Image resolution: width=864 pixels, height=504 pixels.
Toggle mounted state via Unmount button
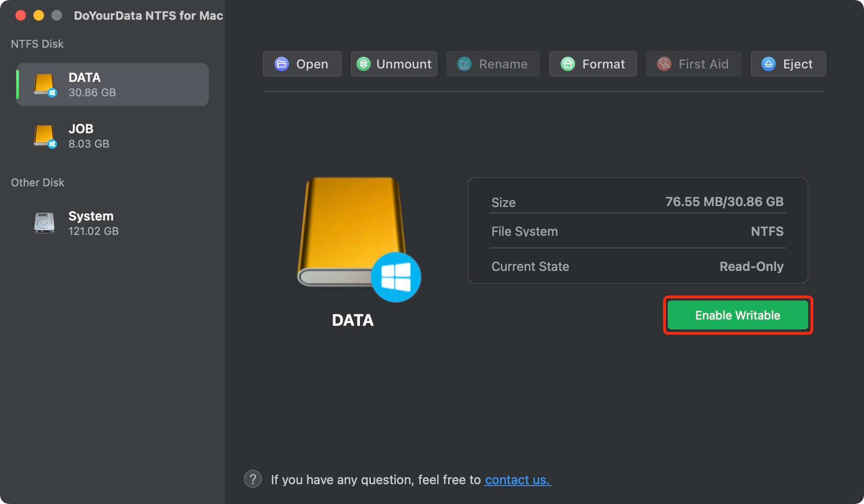tap(394, 63)
